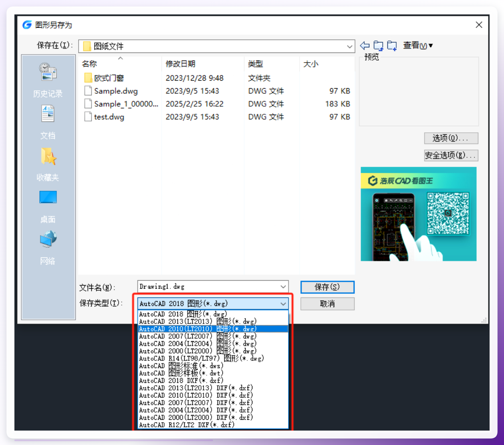Choose AutoCAD 2004(LT2004) DXF(*.dxf) option
This screenshot has height=445, width=504.
pyautogui.click(x=213, y=410)
